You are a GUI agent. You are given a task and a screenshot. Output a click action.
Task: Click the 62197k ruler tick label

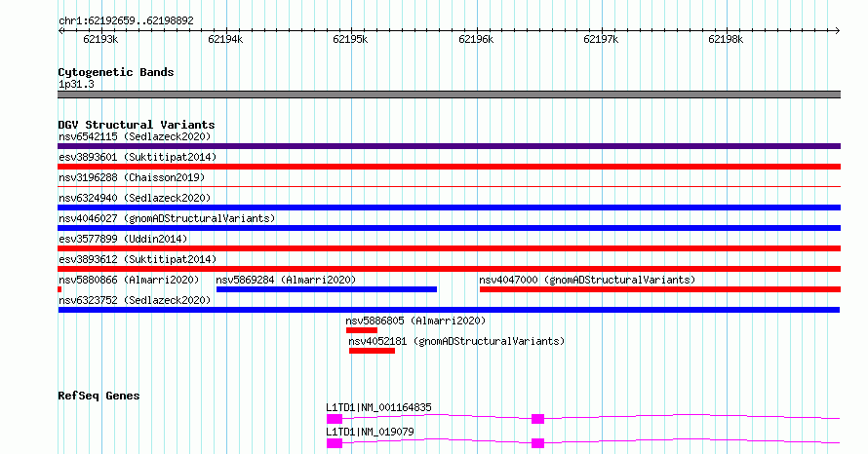click(601, 39)
